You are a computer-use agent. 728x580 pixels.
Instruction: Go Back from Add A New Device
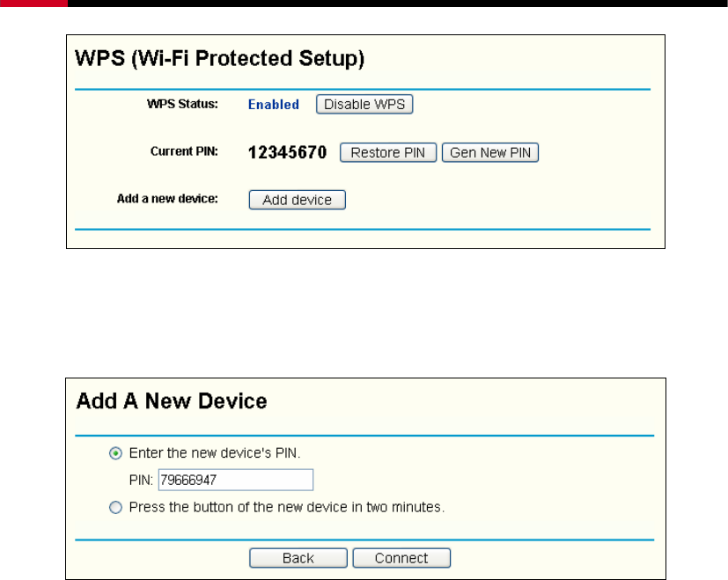point(298,558)
